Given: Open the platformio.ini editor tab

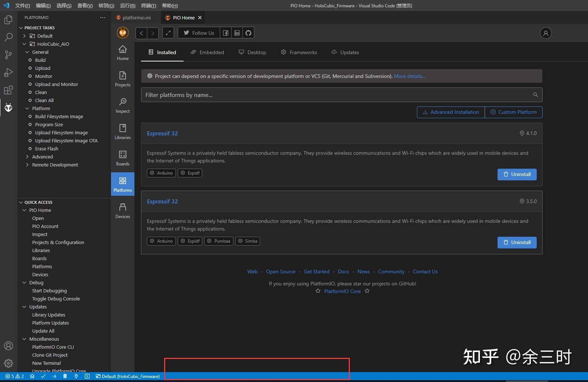Looking at the screenshot, I should click(137, 17).
